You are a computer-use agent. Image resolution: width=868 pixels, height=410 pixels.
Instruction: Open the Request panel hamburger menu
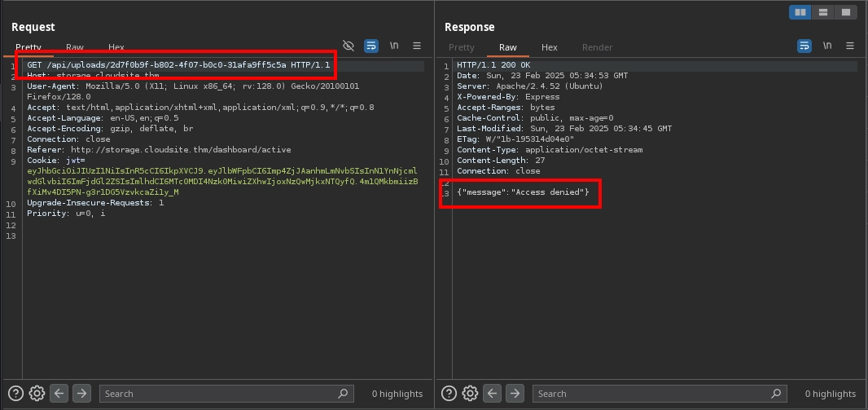pos(417,46)
